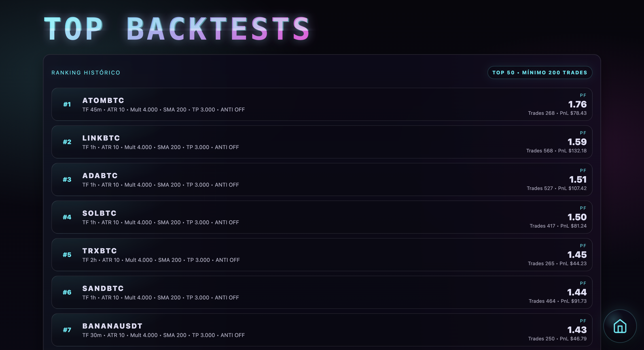Select the #1 ranked ATOMBTC backtest card

[x=322, y=104]
